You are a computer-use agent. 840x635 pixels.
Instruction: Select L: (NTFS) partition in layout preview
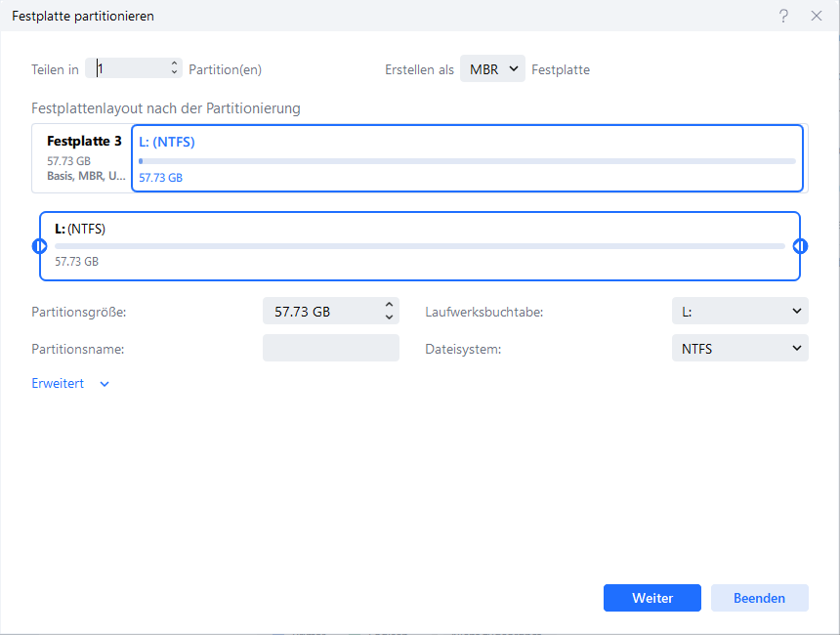467,158
